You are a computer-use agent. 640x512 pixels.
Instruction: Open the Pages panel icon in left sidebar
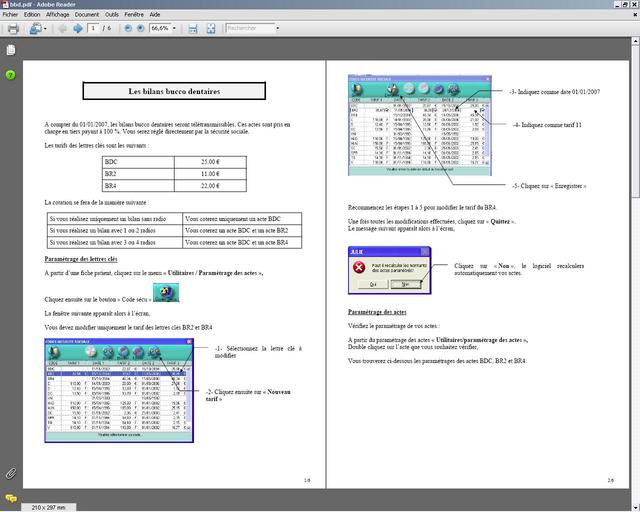[11, 50]
